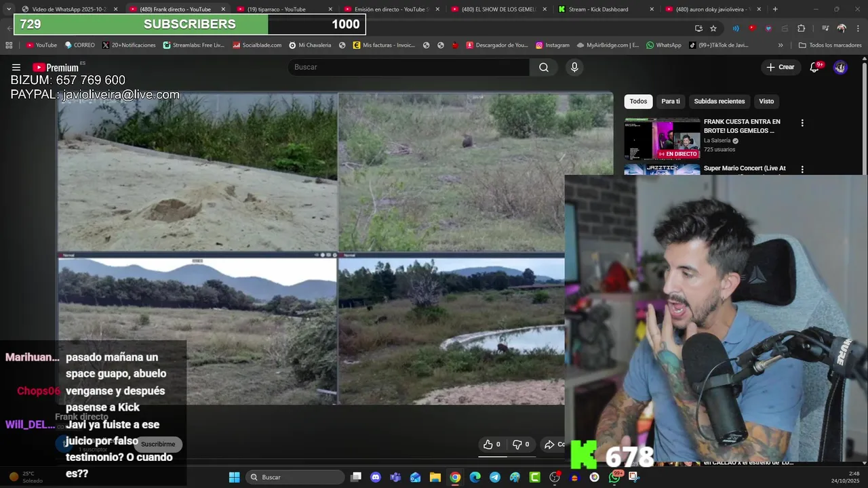Open the MyAirBridge.com bookmark
The height and width of the screenshot is (488, 868).
[608, 45]
